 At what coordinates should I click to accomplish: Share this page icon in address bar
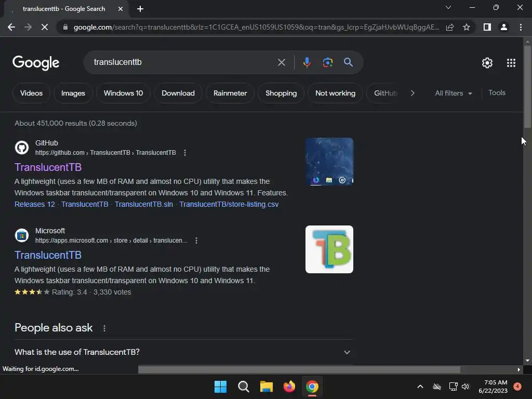click(x=450, y=27)
